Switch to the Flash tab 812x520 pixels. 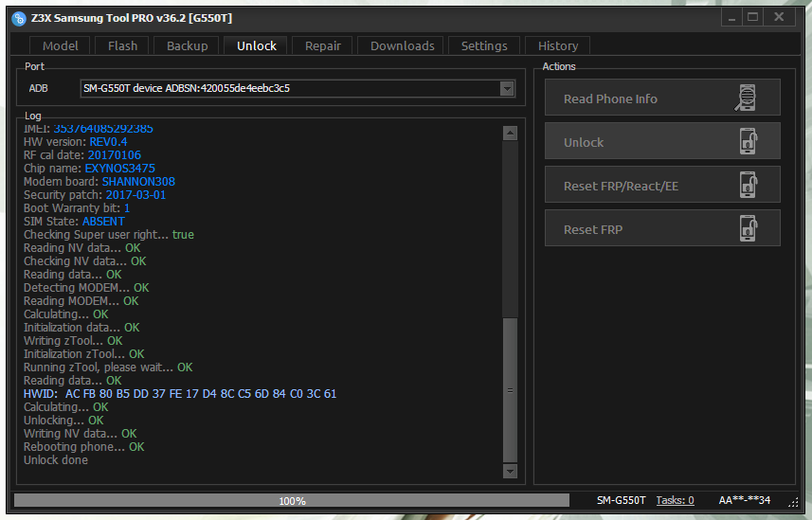pyautogui.click(x=123, y=45)
